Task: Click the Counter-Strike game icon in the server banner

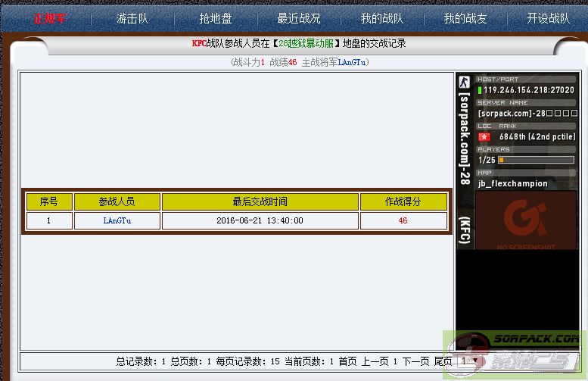Action: 465,83
